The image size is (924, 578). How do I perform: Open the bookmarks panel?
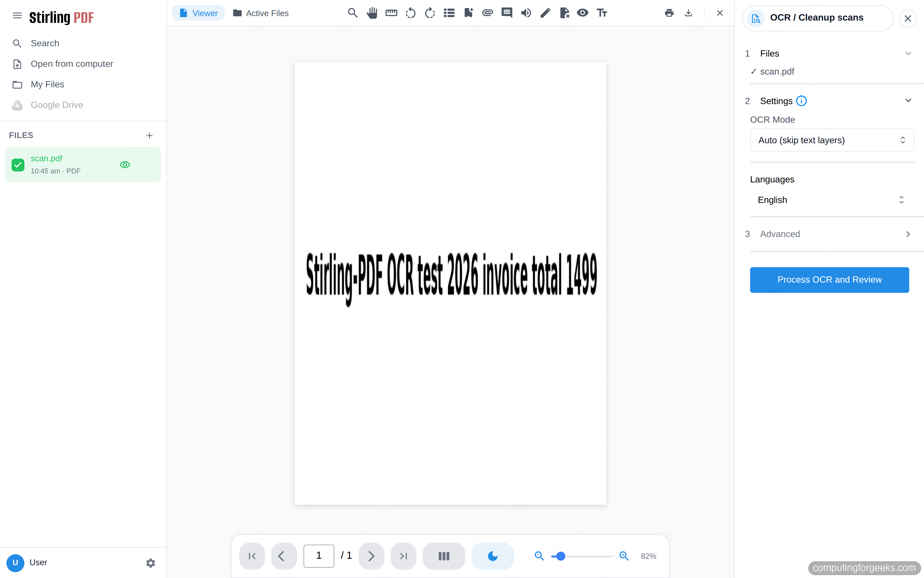point(468,13)
